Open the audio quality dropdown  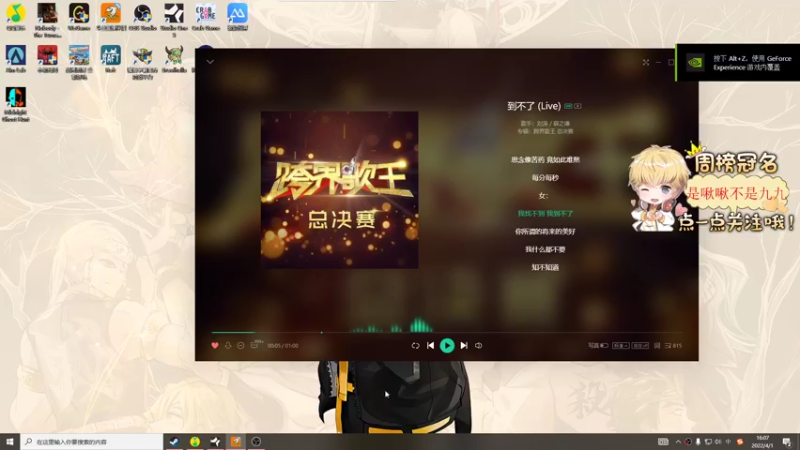pyautogui.click(x=620, y=345)
